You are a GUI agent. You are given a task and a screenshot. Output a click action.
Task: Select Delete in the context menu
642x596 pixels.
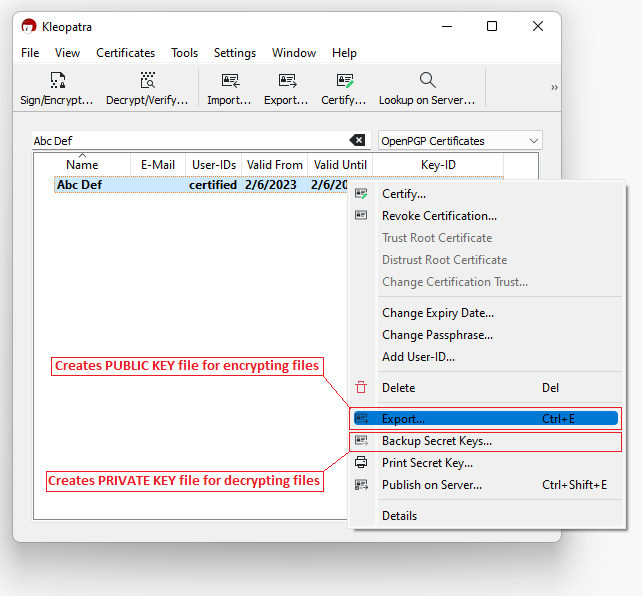(486, 388)
